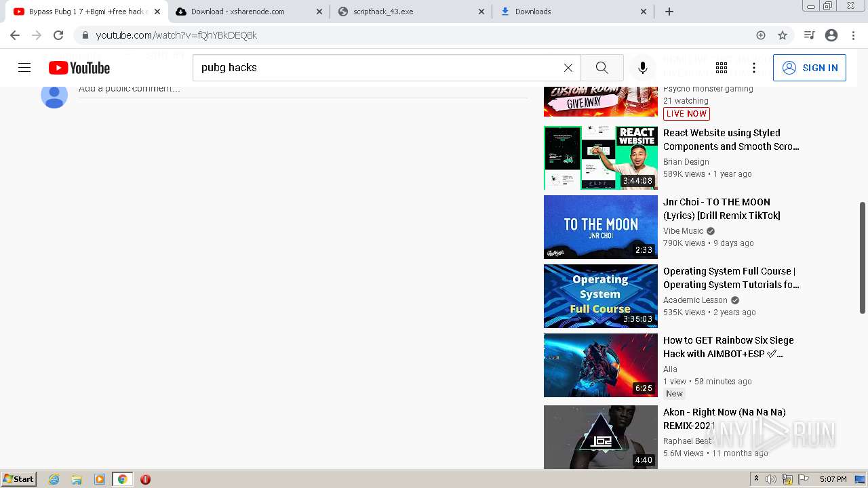
Task: Switch to the Downloads tab
Action: click(574, 12)
